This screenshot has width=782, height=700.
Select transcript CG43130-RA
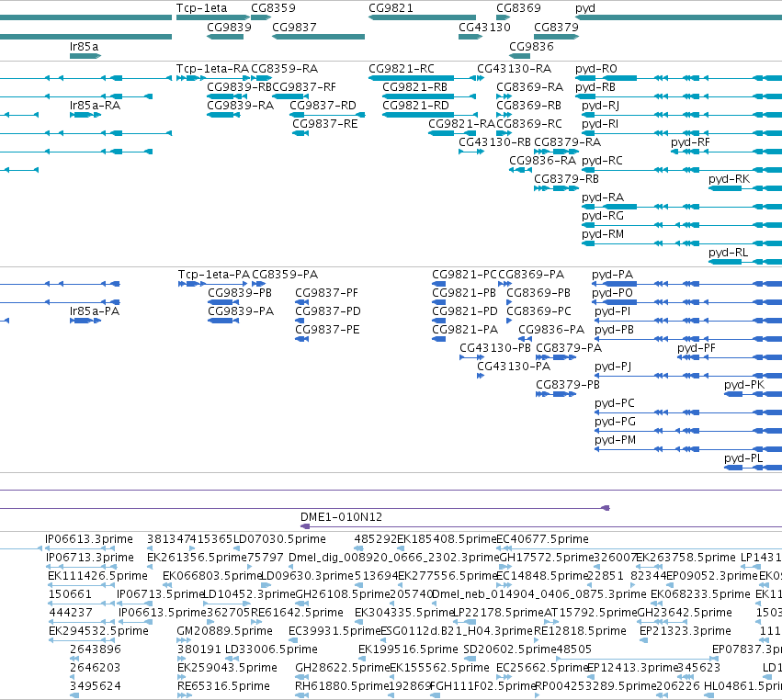click(x=515, y=68)
